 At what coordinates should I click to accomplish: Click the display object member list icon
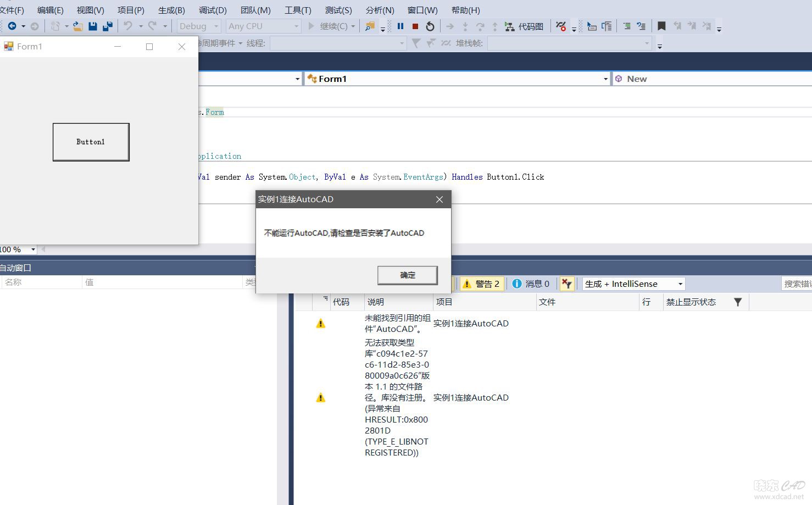592,26
